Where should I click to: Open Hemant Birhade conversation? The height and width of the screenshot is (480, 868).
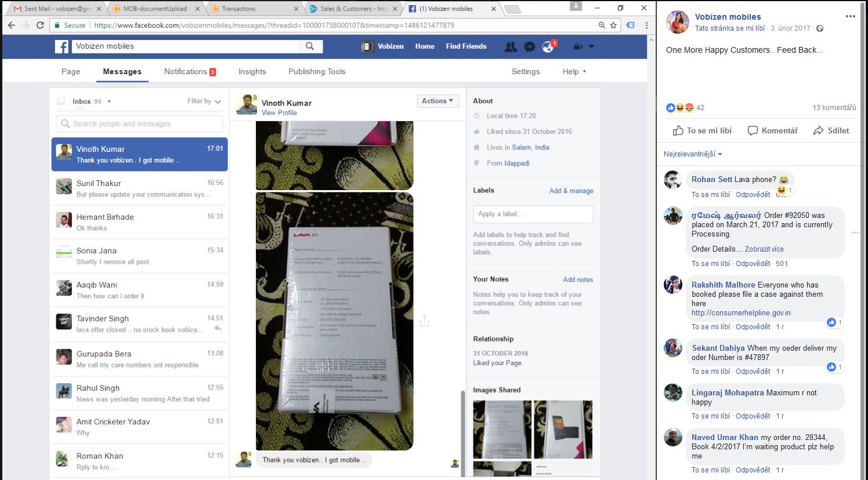[139, 222]
